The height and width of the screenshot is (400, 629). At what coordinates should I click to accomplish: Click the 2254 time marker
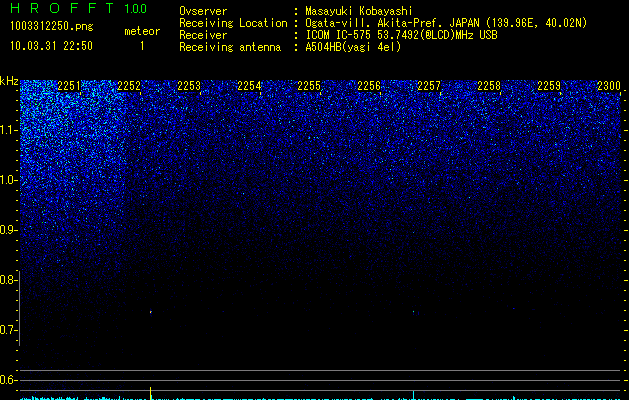click(x=249, y=86)
